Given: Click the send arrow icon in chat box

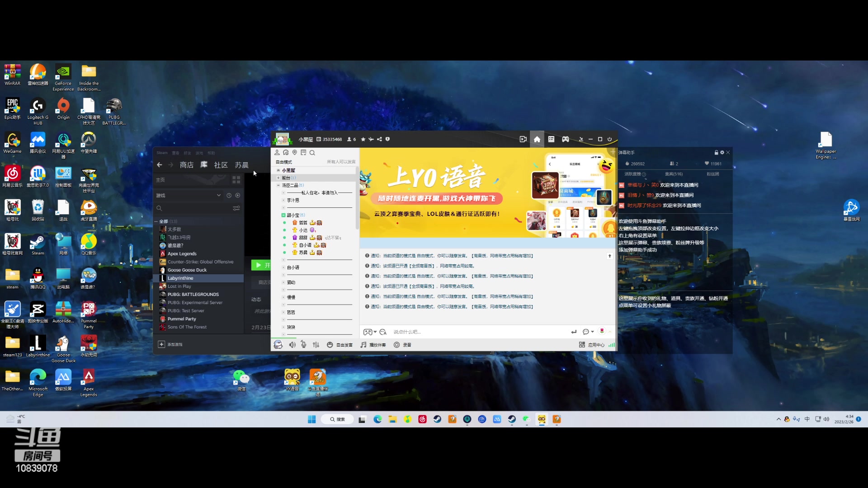Looking at the screenshot, I should [x=574, y=332].
